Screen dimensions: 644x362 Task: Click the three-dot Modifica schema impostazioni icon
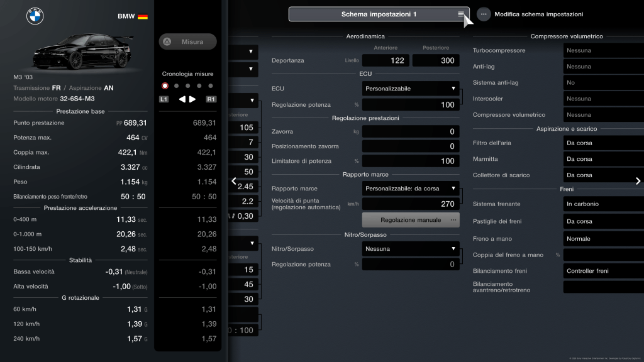[484, 14]
